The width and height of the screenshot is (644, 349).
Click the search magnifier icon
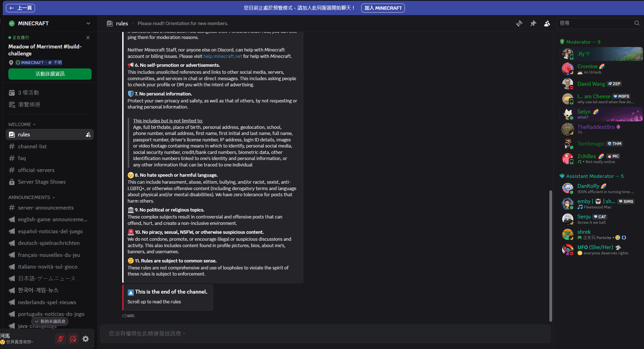point(637,23)
